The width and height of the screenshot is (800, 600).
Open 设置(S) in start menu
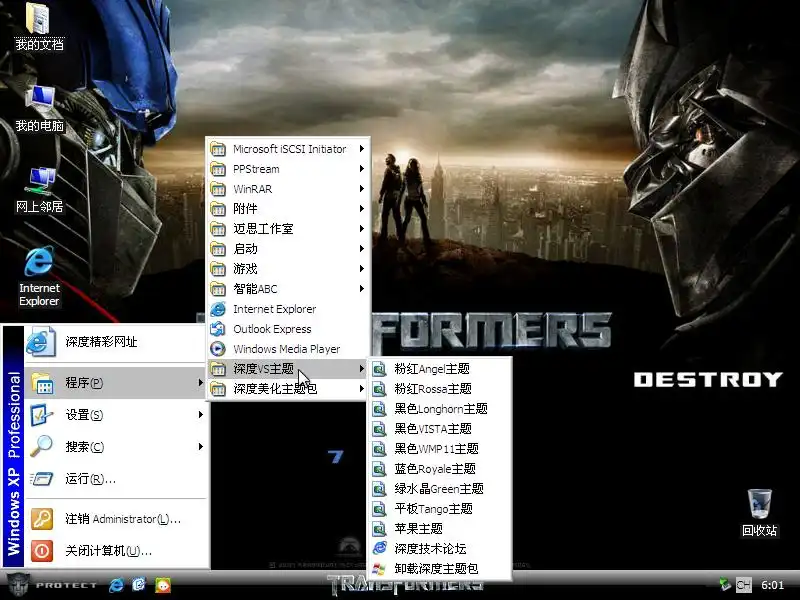pyautogui.click(x=116, y=415)
